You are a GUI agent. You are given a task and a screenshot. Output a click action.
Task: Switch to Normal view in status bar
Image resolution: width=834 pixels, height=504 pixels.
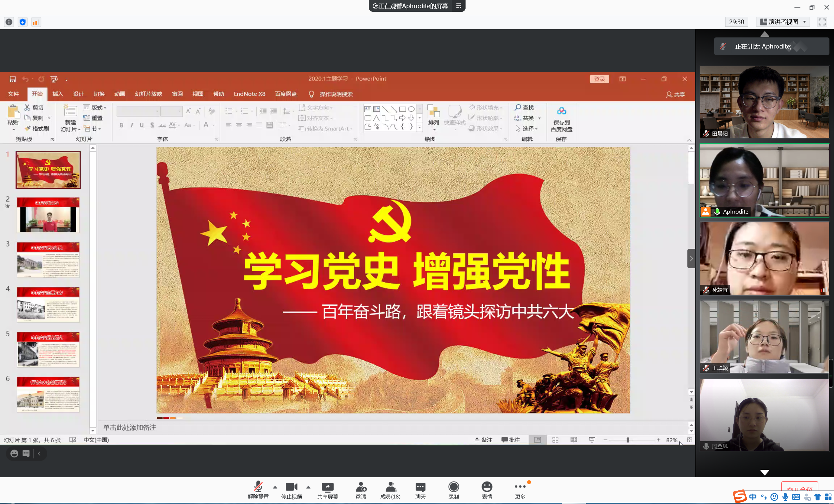pyautogui.click(x=538, y=440)
